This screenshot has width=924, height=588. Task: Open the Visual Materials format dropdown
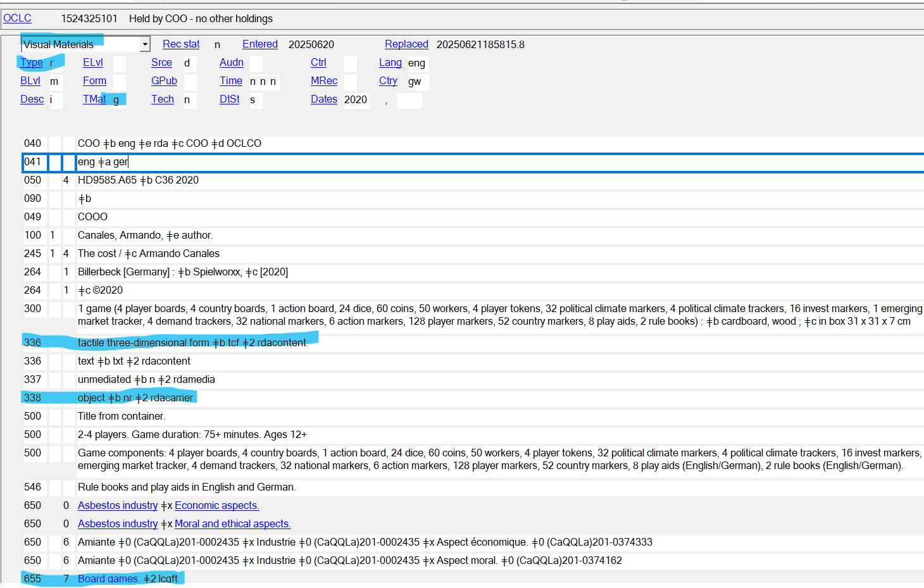point(145,44)
